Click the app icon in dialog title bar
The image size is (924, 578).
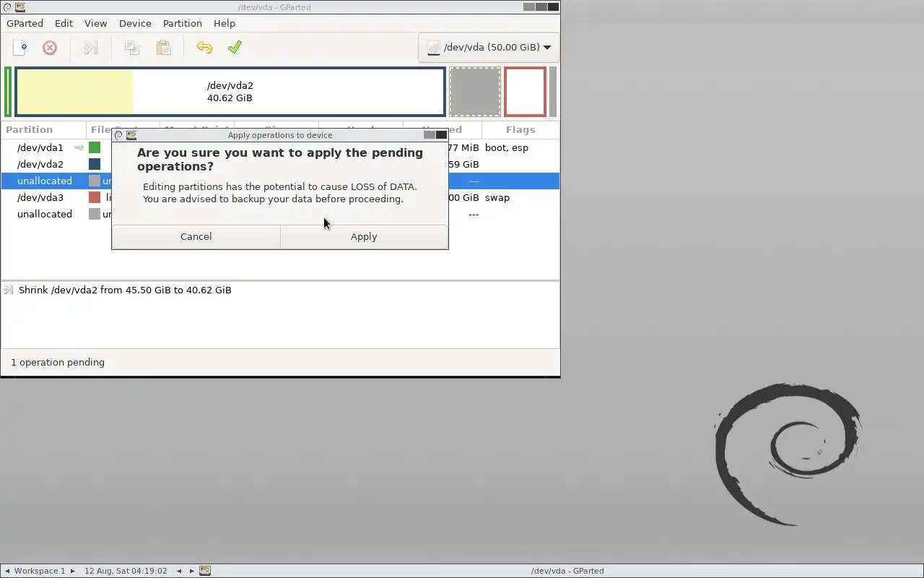pyautogui.click(x=131, y=135)
